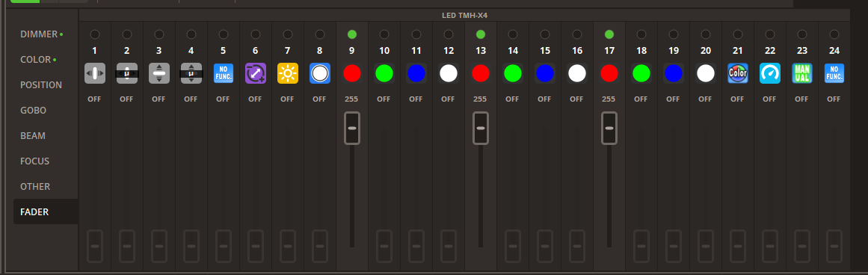Enable the indicator above channel 1
This screenshot has width=868, height=275.
pyautogui.click(x=95, y=34)
